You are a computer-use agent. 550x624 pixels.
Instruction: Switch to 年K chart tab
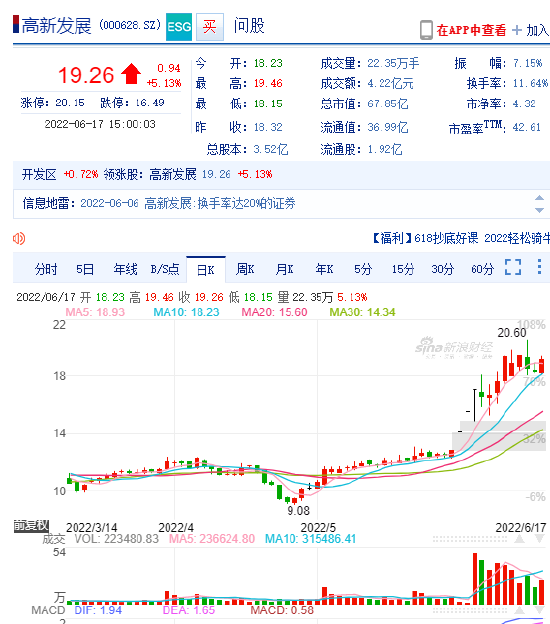click(324, 269)
